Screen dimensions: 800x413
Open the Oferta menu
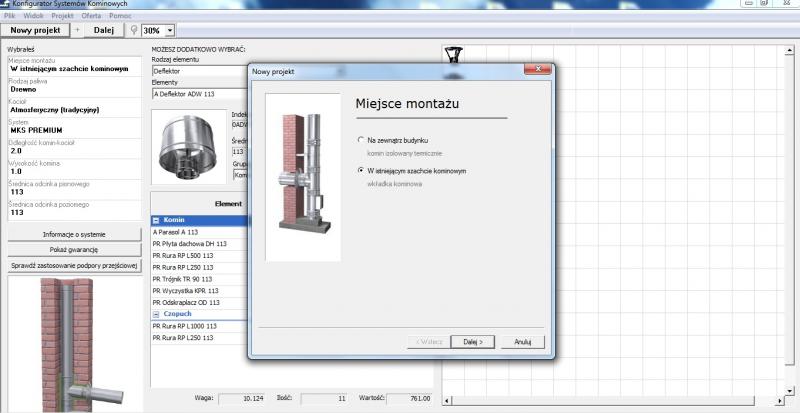[91, 17]
